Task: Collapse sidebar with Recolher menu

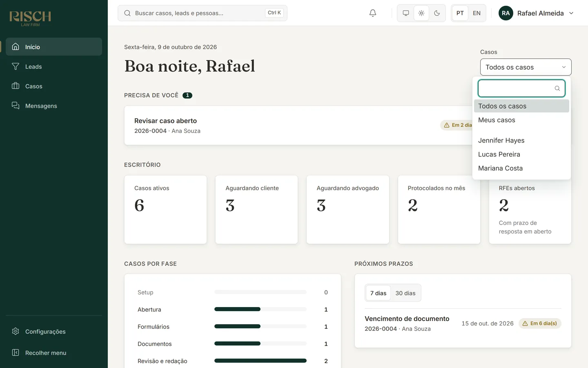Action: click(x=54, y=352)
